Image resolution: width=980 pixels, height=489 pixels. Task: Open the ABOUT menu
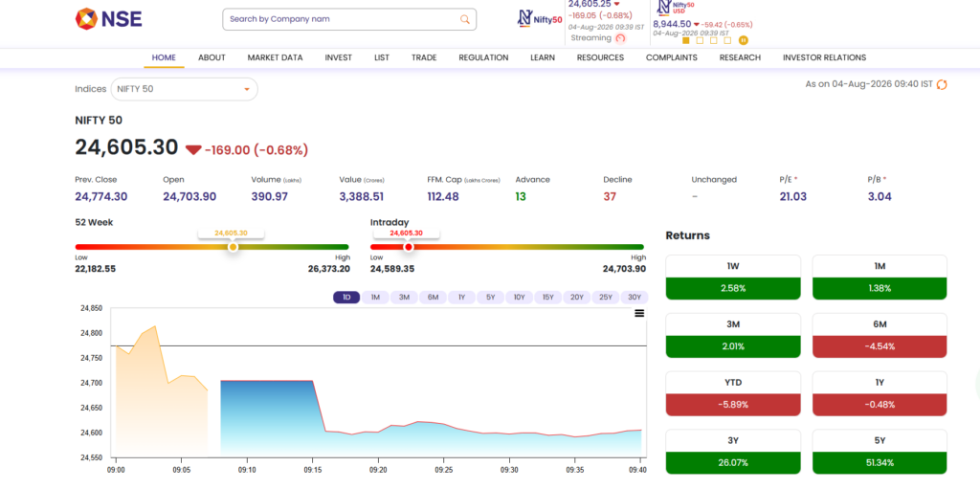tap(212, 57)
